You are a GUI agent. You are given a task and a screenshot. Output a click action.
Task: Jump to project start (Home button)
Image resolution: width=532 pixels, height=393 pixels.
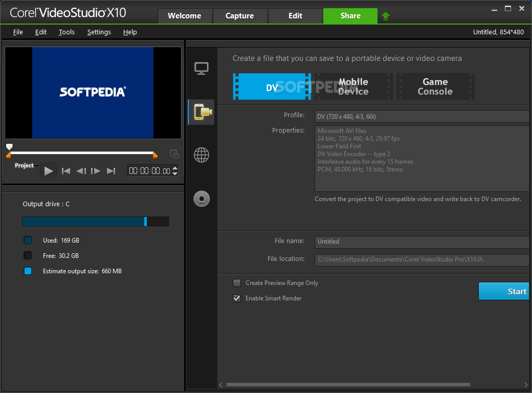pos(66,171)
